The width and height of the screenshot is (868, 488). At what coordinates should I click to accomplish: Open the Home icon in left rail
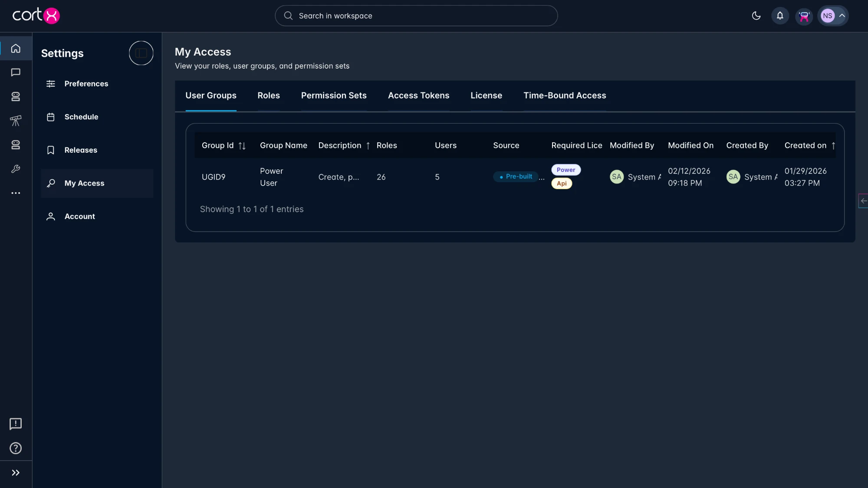coord(16,48)
